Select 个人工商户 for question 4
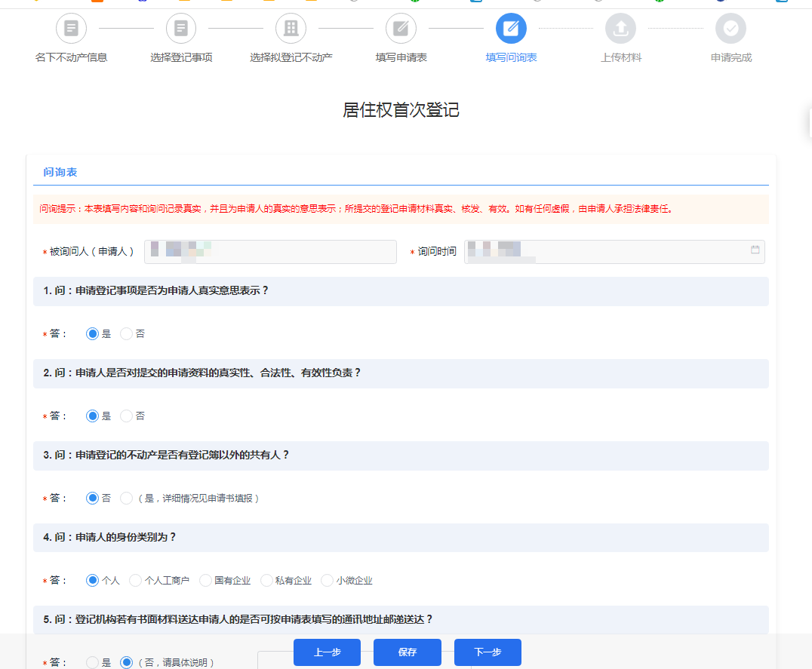Screen dimensions: 812x669 [135, 580]
